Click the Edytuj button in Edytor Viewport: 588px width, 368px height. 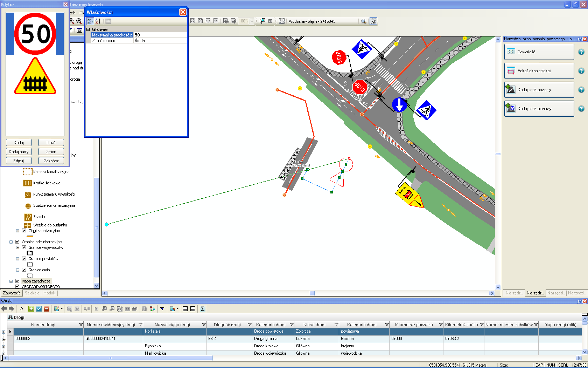pyautogui.click(x=19, y=161)
